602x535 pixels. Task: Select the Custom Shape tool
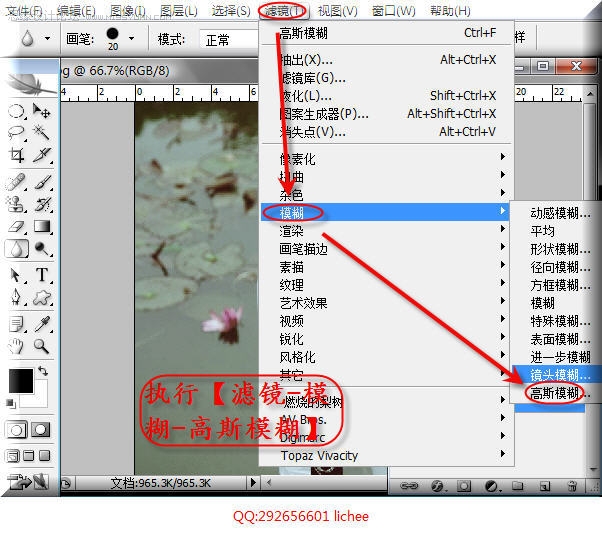[x=41, y=298]
